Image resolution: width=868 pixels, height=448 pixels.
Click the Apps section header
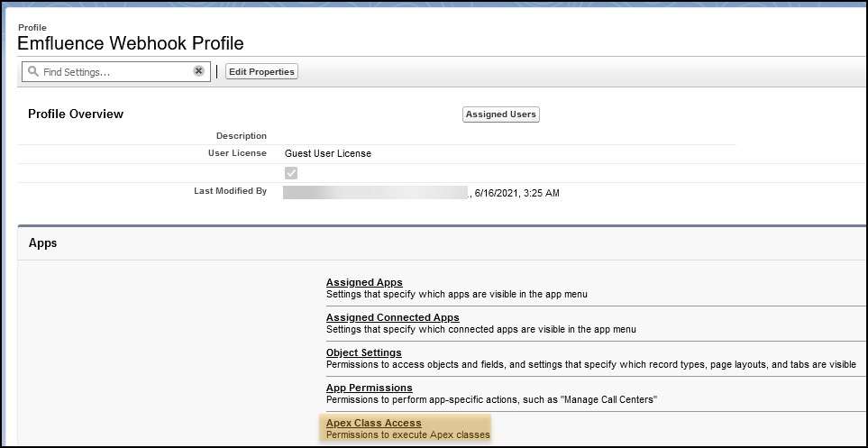coord(42,243)
